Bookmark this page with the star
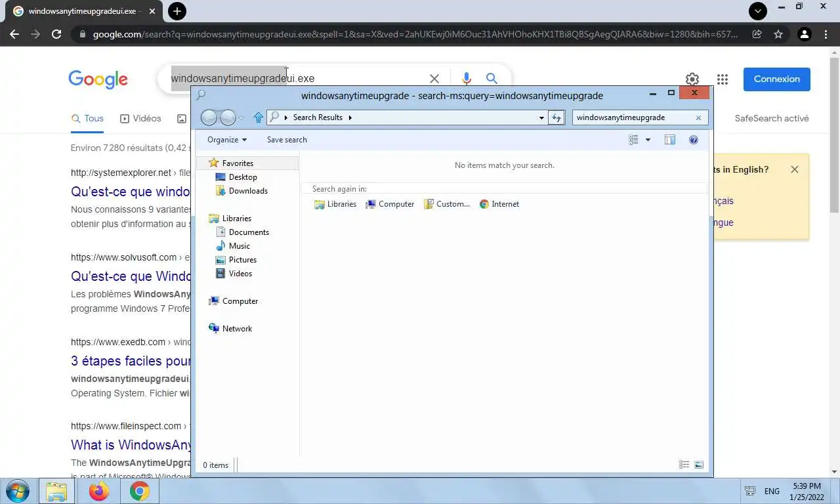Image resolution: width=840 pixels, height=504 pixels. [x=778, y=34]
